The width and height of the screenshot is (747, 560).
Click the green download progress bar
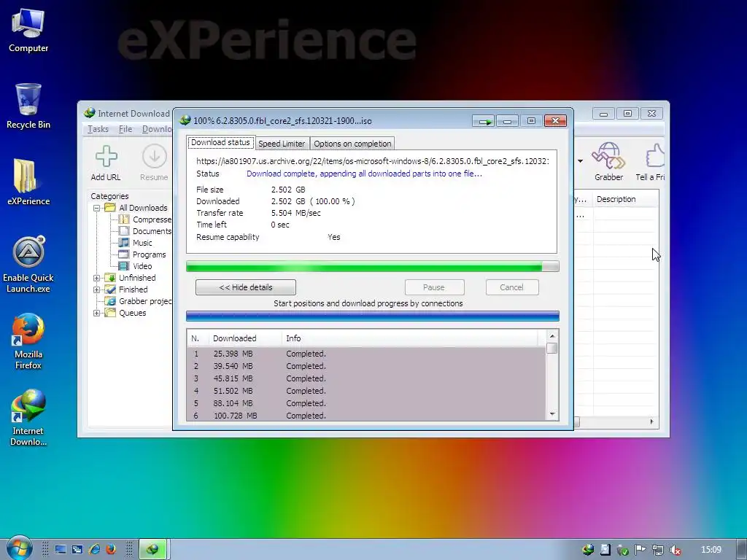pos(373,267)
